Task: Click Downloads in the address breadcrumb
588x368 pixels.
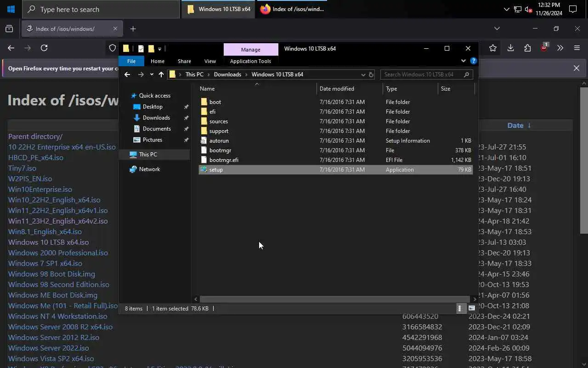Action: 227,75
